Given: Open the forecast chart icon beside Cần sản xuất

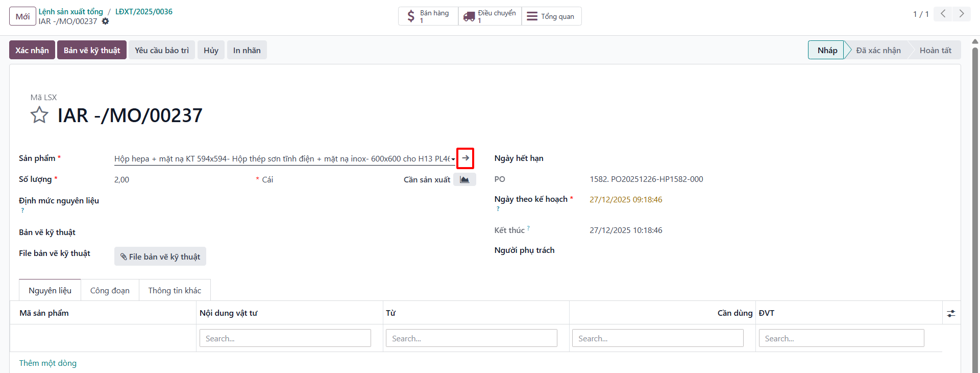Looking at the screenshot, I should 464,179.
